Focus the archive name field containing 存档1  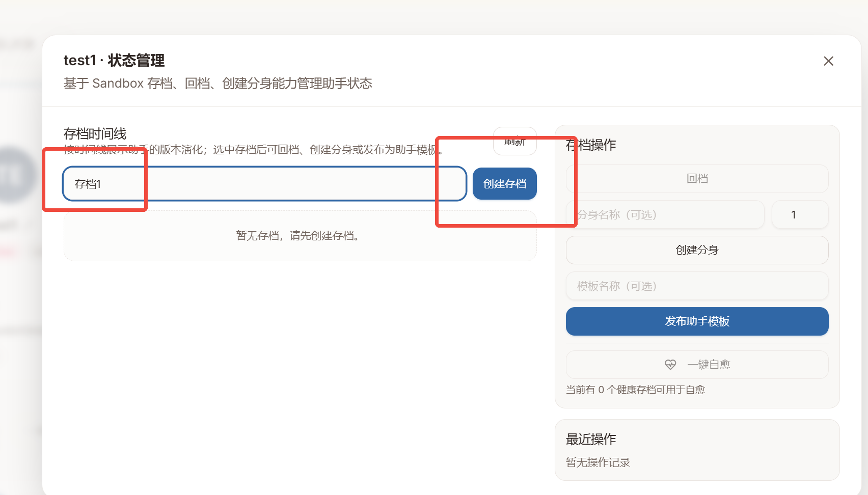264,184
